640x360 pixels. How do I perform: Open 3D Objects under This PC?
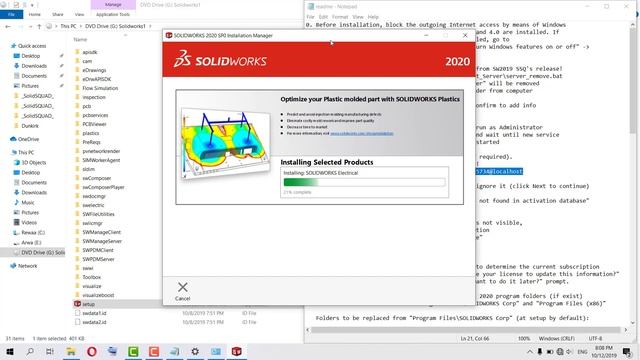coord(33,162)
